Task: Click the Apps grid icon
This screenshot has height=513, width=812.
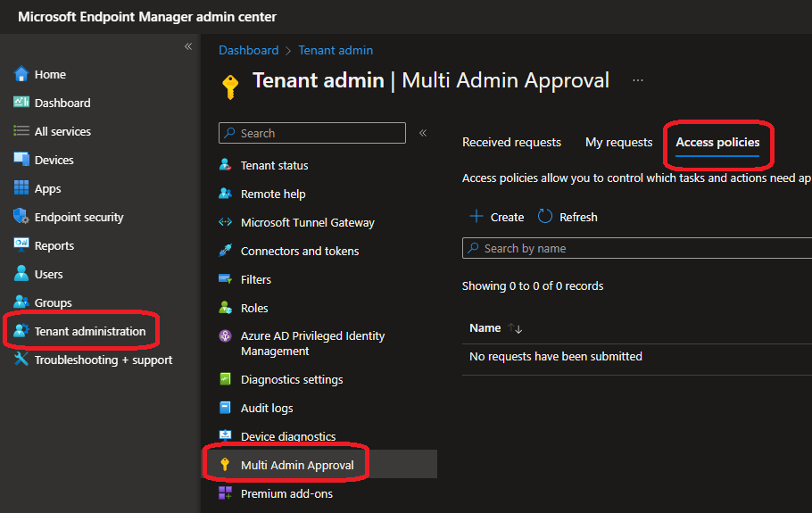Action: (21, 188)
